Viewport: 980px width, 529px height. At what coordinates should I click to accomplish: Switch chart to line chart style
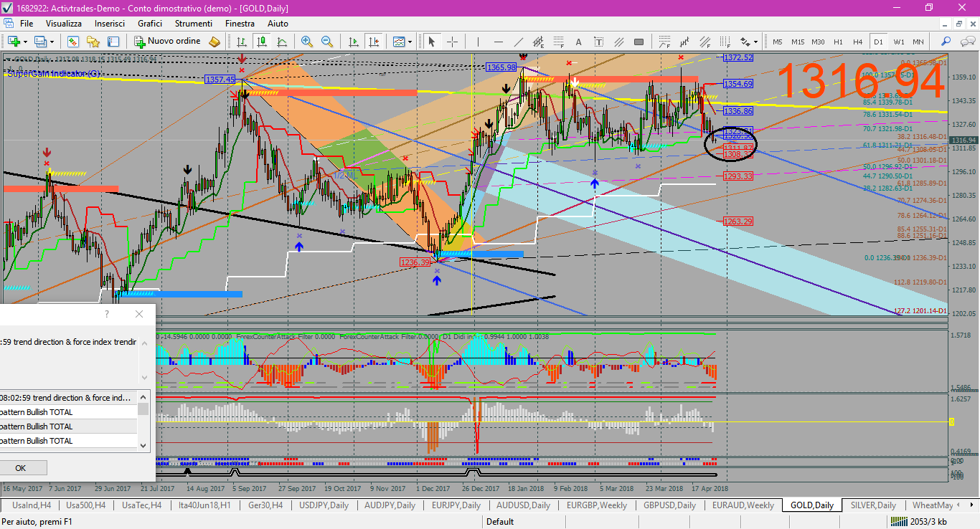click(x=282, y=42)
